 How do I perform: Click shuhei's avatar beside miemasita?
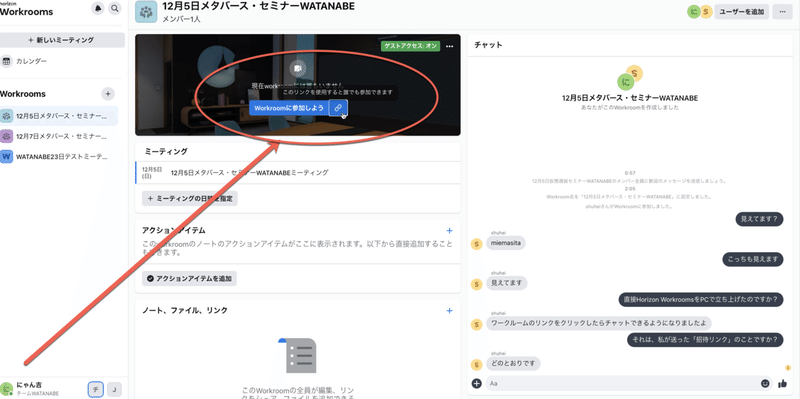pos(477,244)
